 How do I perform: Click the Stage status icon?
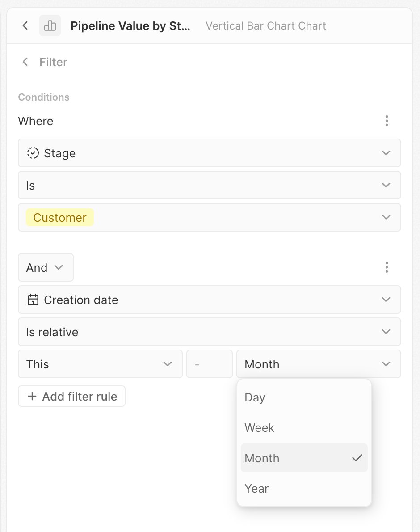tap(33, 153)
